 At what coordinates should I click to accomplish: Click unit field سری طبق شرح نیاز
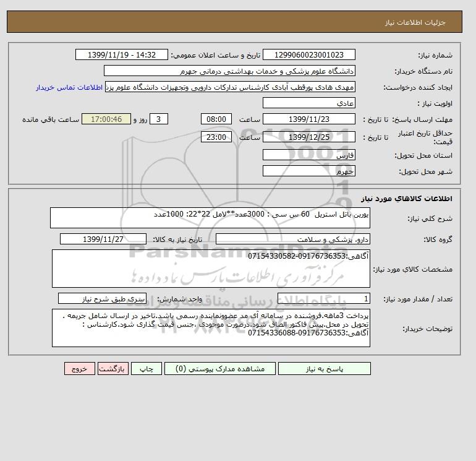point(102,298)
